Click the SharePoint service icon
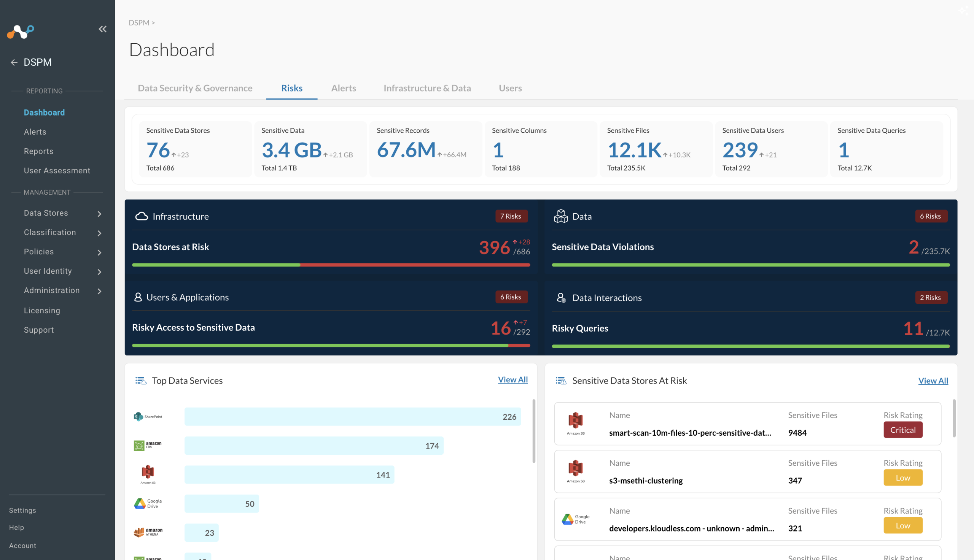The image size is (974, 560). (x=148, y=417)
